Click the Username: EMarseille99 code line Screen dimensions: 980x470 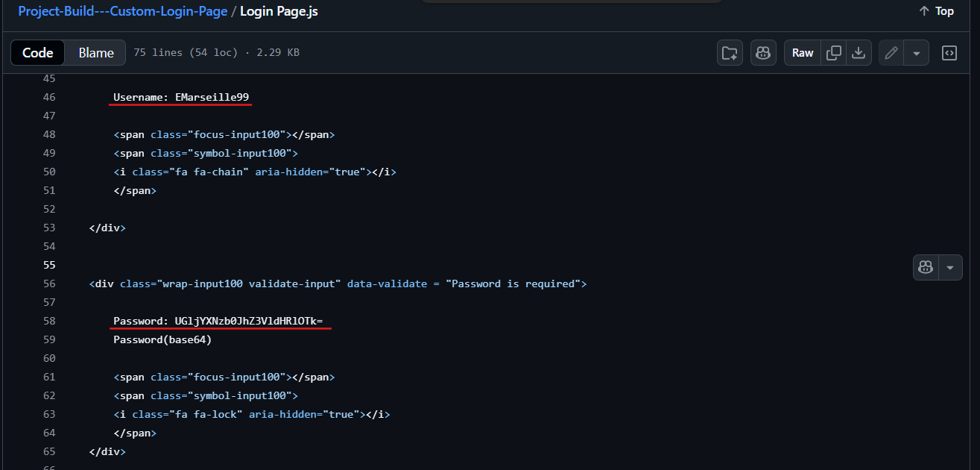click(181, 97)
